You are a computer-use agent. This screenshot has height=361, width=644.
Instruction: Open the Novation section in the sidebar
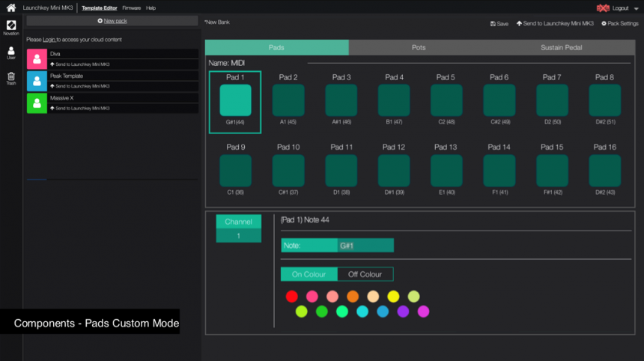[11, 28]
